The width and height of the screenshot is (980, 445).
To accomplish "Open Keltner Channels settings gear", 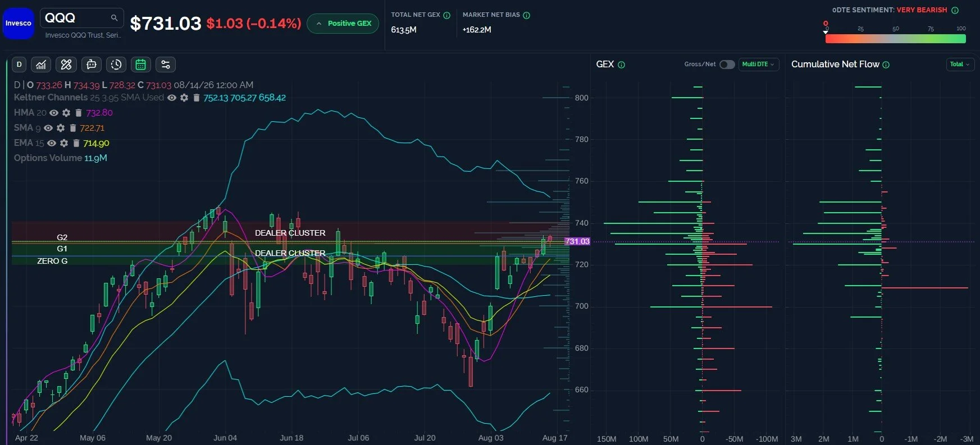I will coord(184,98).
